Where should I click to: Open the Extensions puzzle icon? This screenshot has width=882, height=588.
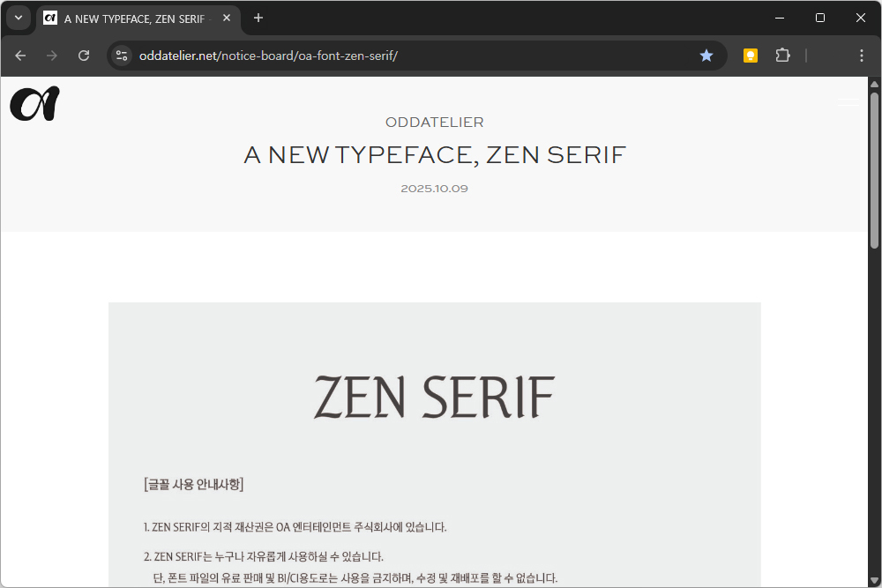(782, 56)
